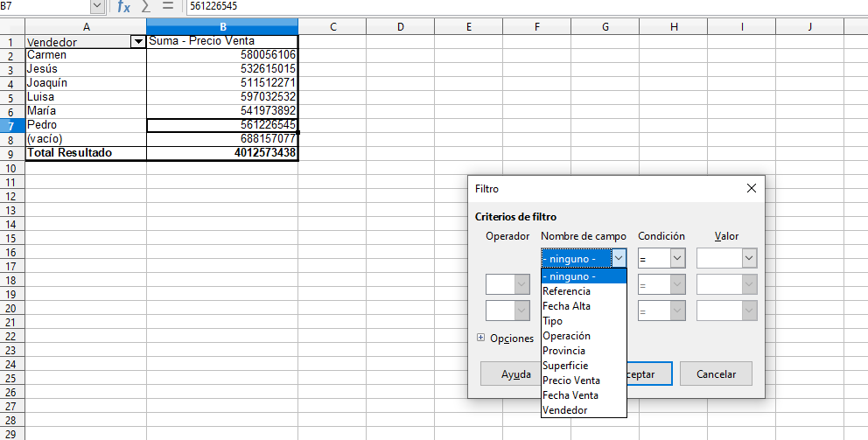
Task: Select column B header
Action: 222,26
